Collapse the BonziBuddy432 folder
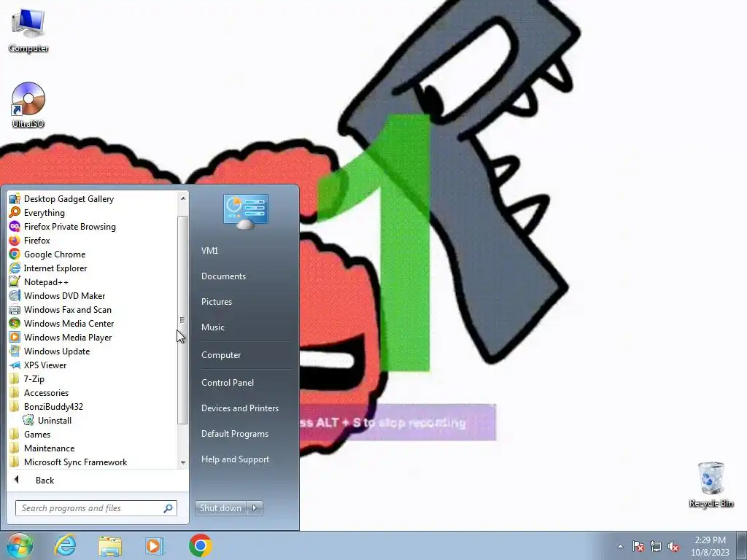The width and height of the screenshot is (747, 560). 46,407
